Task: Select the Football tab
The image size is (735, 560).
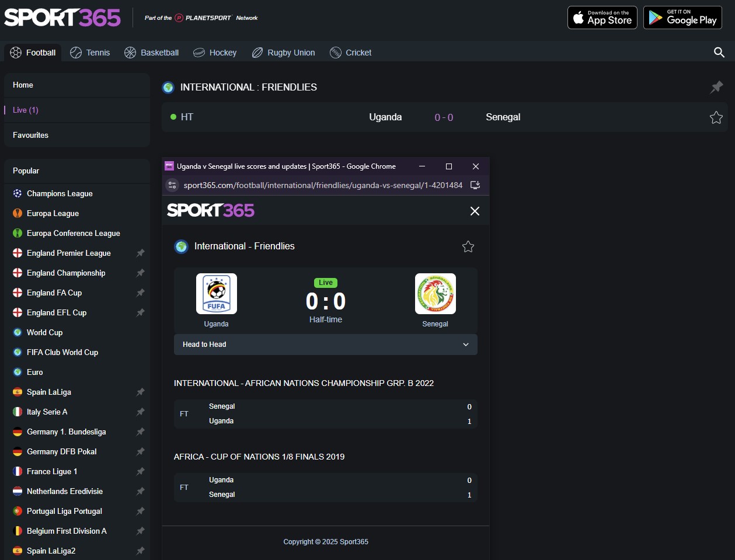Action: (33, 53)
